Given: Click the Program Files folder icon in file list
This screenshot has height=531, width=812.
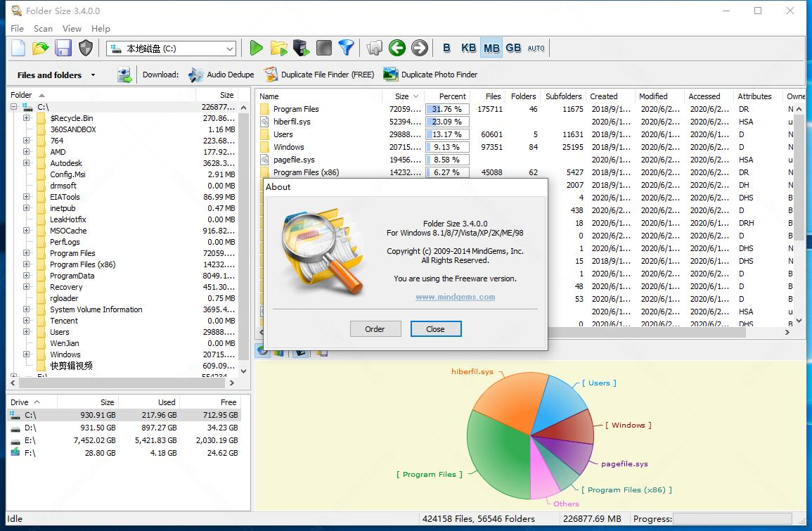Looking at the screenshot, I should (264, 109).
